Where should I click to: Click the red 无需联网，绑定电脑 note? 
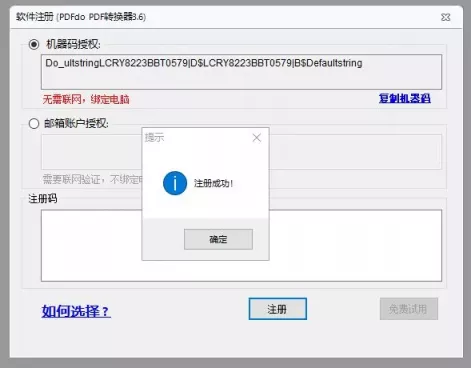[86, 99]
